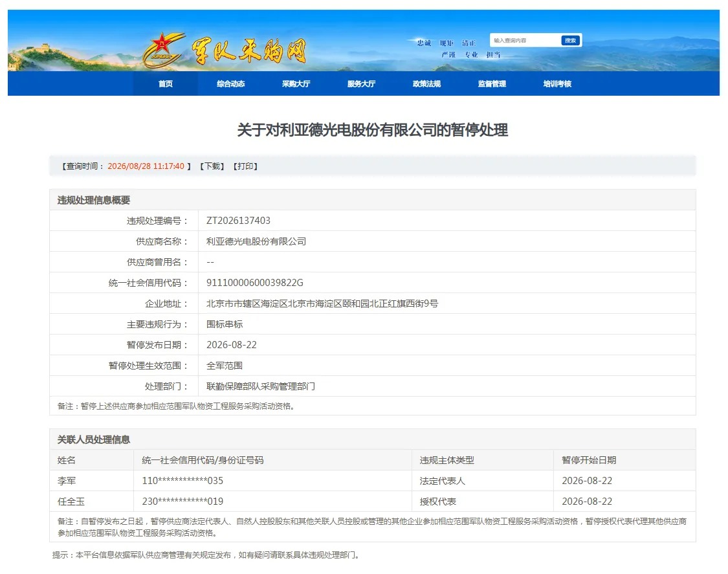
Task: Click the 关联人员处理信息 section header
Action: pyautogui.click(x=93, y=439)
